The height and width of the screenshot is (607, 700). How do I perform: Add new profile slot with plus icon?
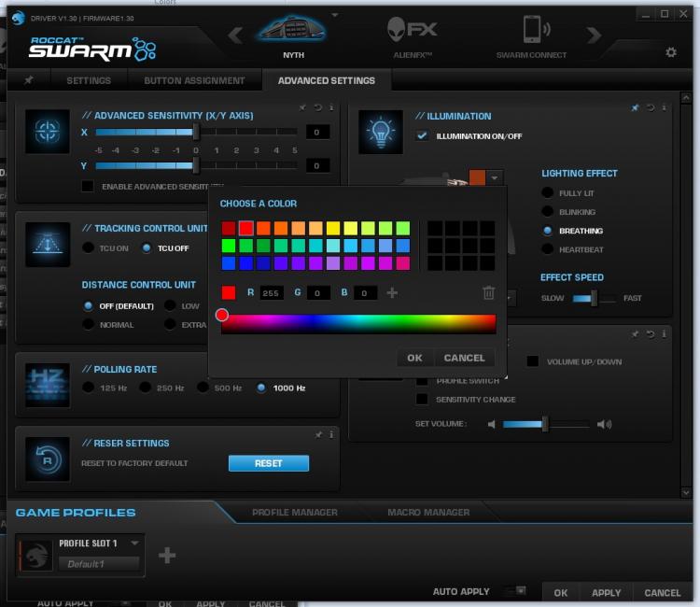(x=167, y=556)
